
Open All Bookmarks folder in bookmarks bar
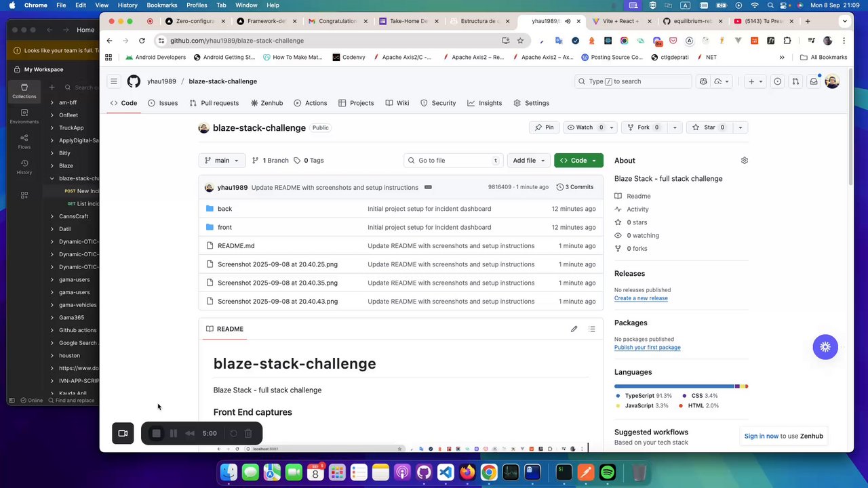point(823,58)
